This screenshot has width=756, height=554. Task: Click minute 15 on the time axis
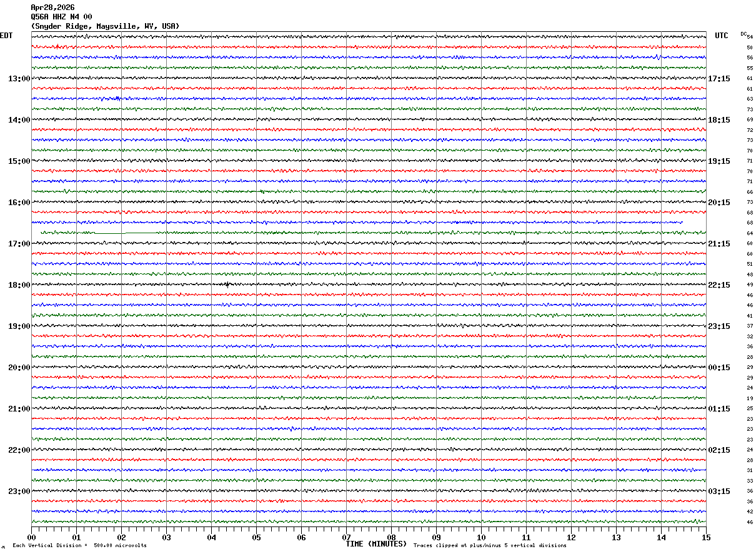pyautogui.click(x=706, y=537)
